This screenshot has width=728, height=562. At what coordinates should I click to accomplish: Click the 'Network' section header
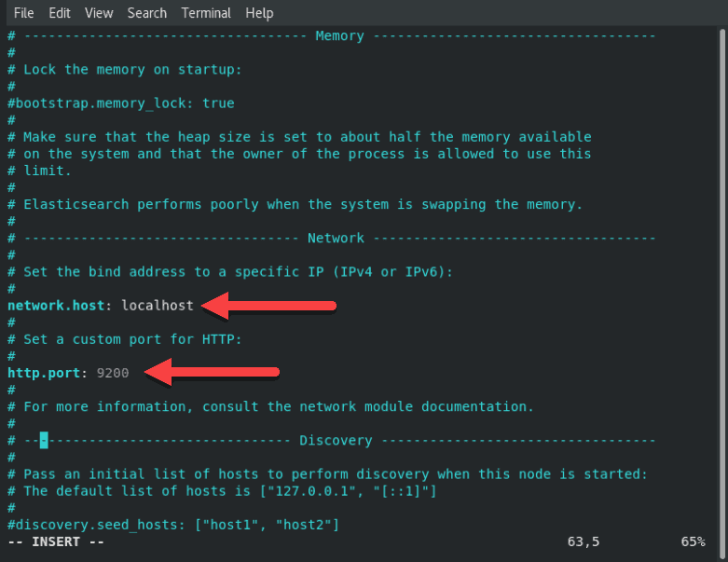pyautogui.click(x=336, y=238)
